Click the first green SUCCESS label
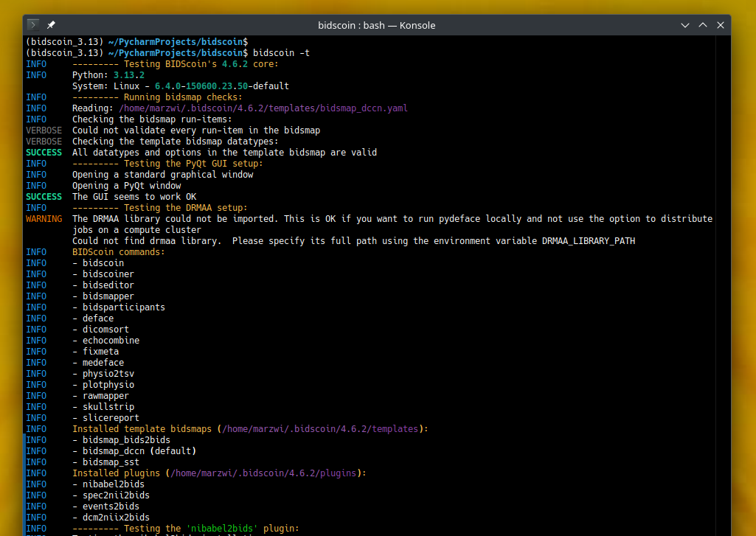This screenshot has width=756, height=536. tap(44, 153)
